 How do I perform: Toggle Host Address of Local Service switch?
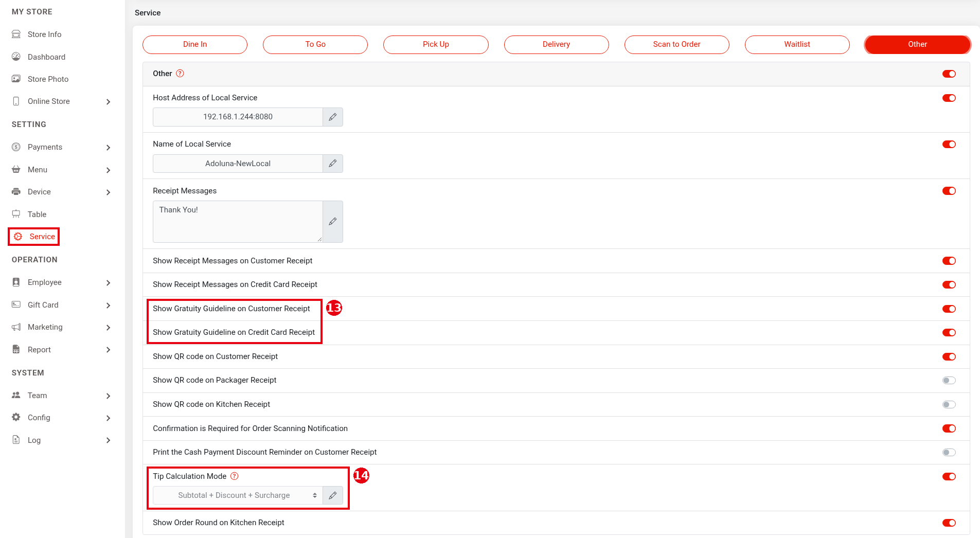(x=949, y=98)
